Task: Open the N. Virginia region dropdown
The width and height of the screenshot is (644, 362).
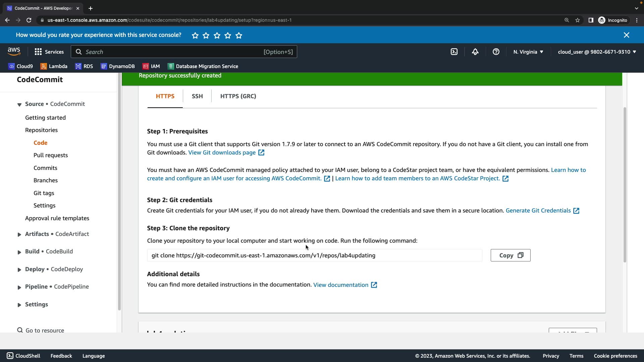Action: (x=528, y=52)
